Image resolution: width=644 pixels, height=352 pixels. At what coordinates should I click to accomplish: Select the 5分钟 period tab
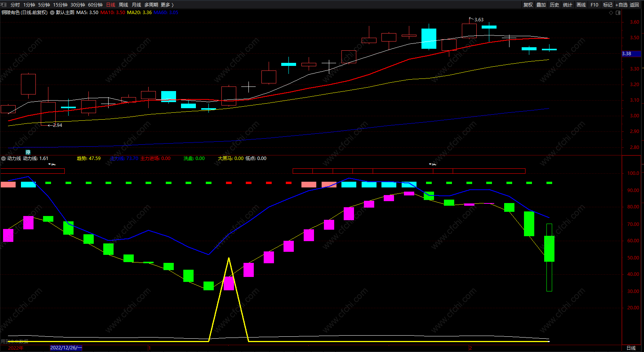(x=44, y=5)
